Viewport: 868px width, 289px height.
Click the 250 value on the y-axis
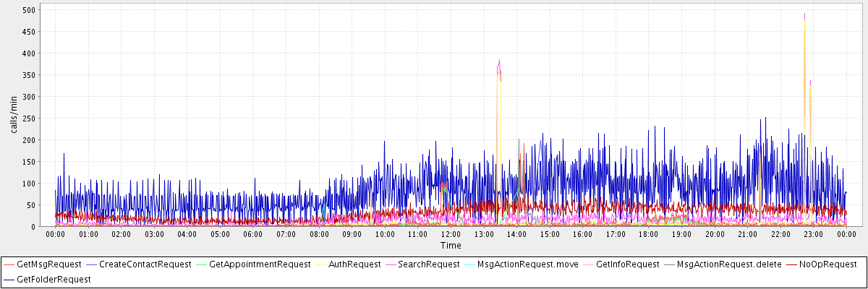(x=29, y=118)
